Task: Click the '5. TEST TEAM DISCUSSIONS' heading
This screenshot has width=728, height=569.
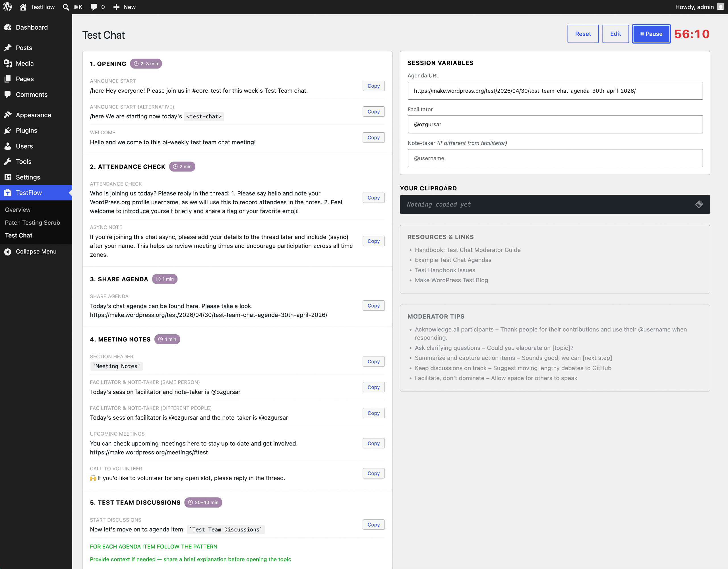Action: (135, 503)
